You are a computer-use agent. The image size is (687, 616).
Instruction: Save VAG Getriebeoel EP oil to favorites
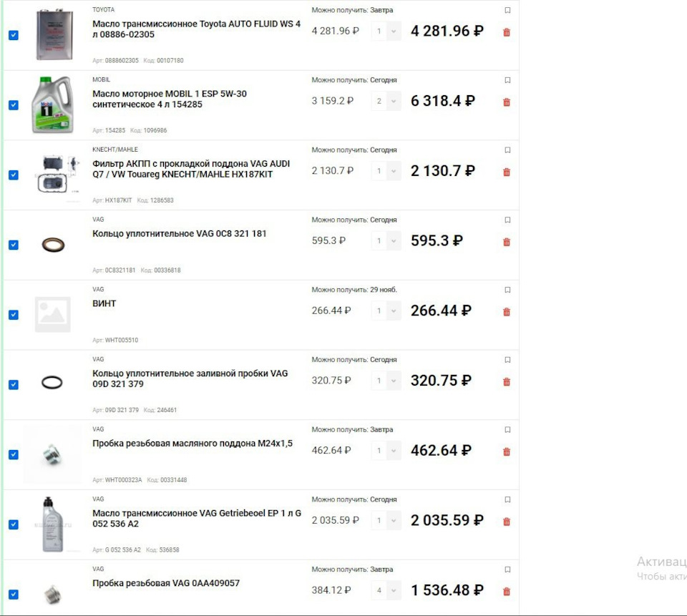[x=507, y=500]
